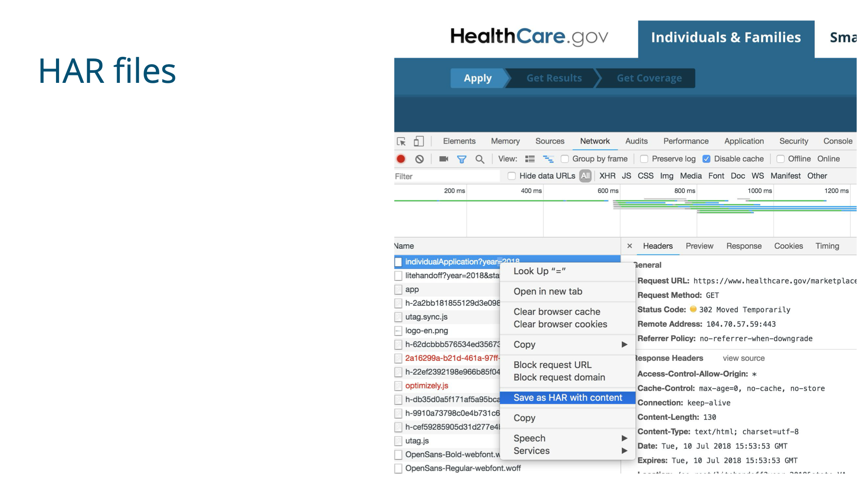
Task: Click the network Filter text field
Action: (447, 176)
